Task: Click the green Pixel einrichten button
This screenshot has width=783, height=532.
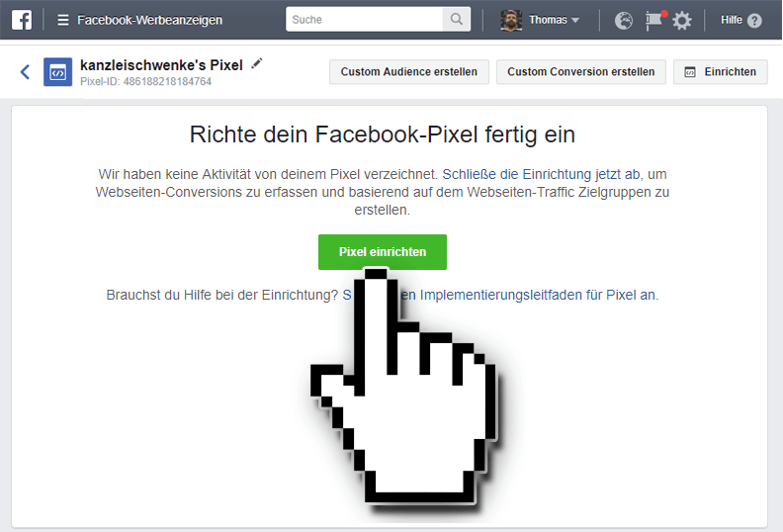Action: pos(383,252)
